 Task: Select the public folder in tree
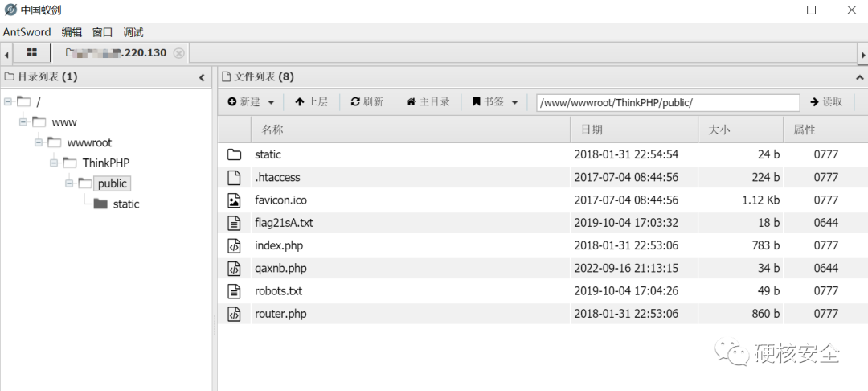pos(113,184)
